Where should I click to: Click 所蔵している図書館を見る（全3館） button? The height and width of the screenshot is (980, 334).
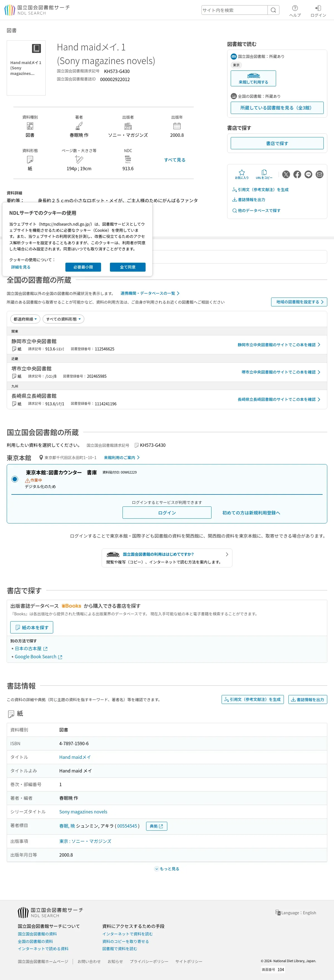pos(277,108)
